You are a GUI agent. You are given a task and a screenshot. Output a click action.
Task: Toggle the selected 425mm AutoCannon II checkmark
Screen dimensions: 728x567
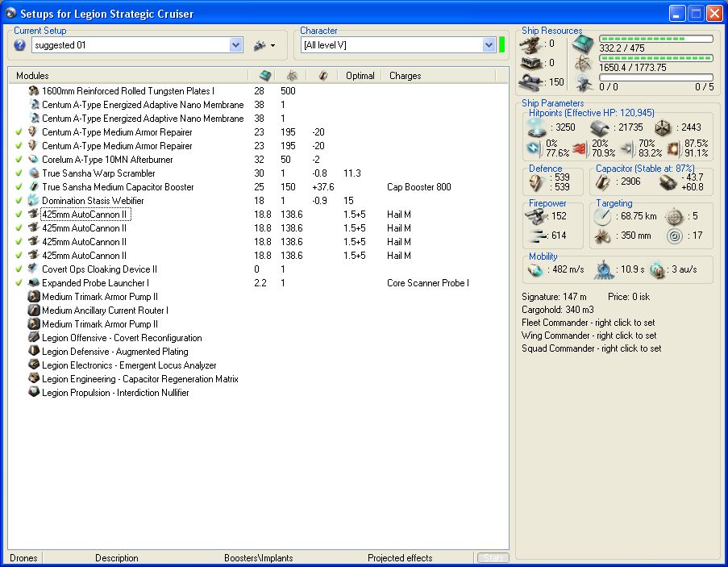tap(19, 214)
